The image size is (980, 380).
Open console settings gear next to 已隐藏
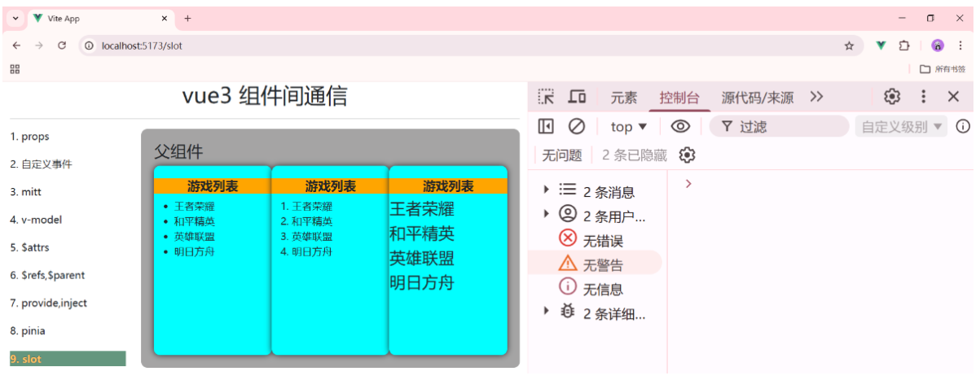[x=687, y=155]
